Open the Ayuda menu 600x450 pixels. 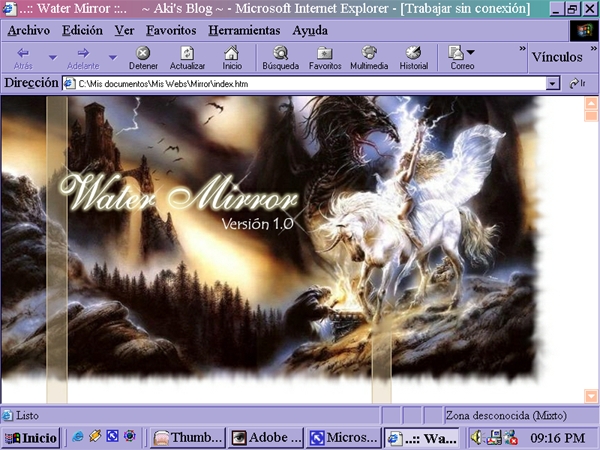(x=310, y=30)
